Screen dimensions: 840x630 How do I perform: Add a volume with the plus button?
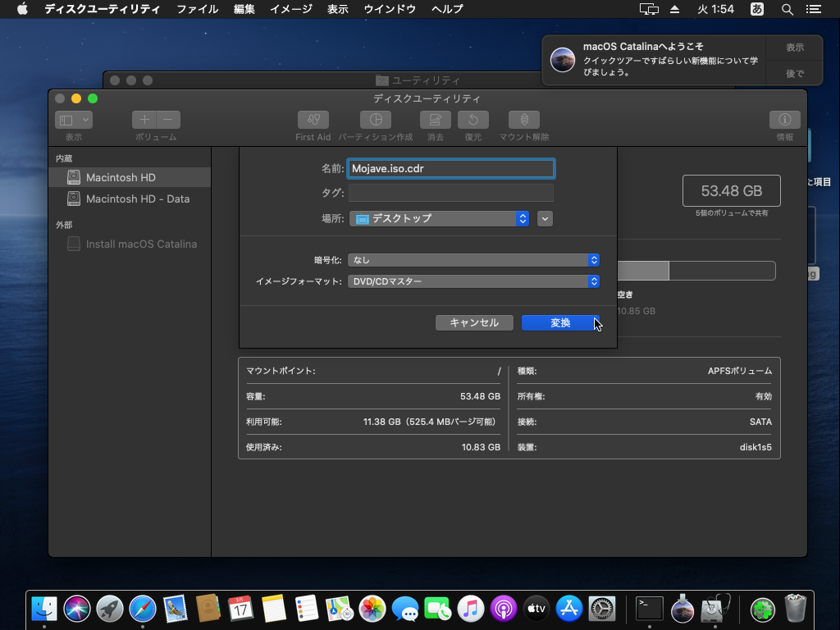(x=144, y=120)
